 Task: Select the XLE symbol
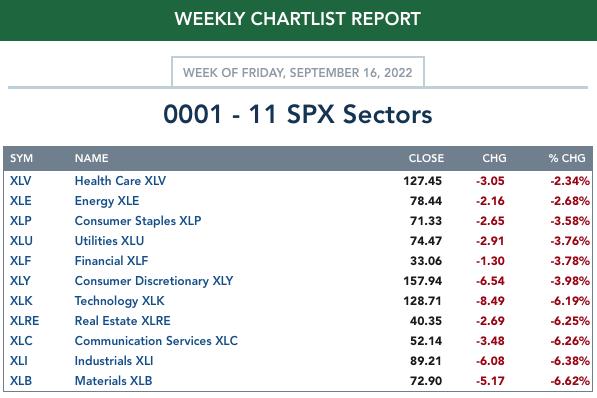21,201
